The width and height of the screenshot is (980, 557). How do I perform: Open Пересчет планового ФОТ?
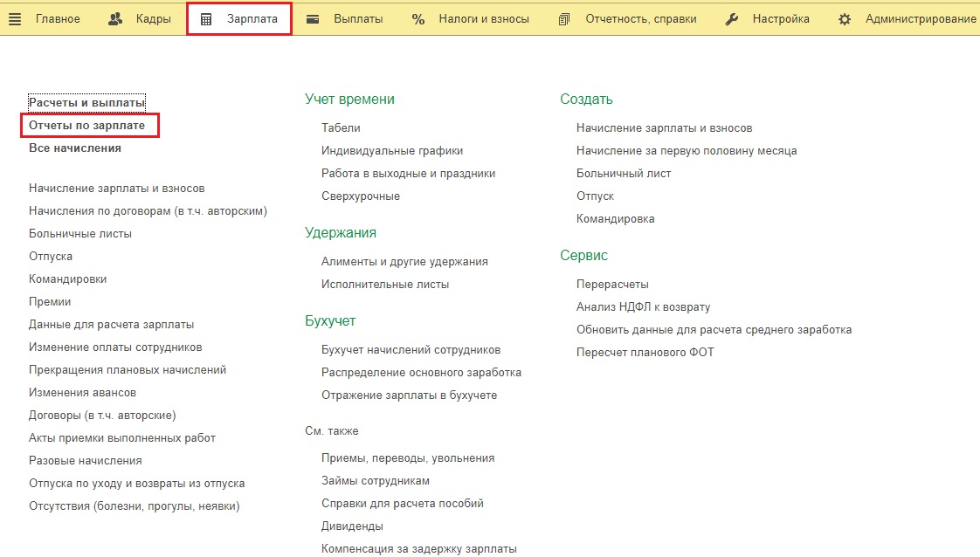pyautogui.click(x=645, y=352)
